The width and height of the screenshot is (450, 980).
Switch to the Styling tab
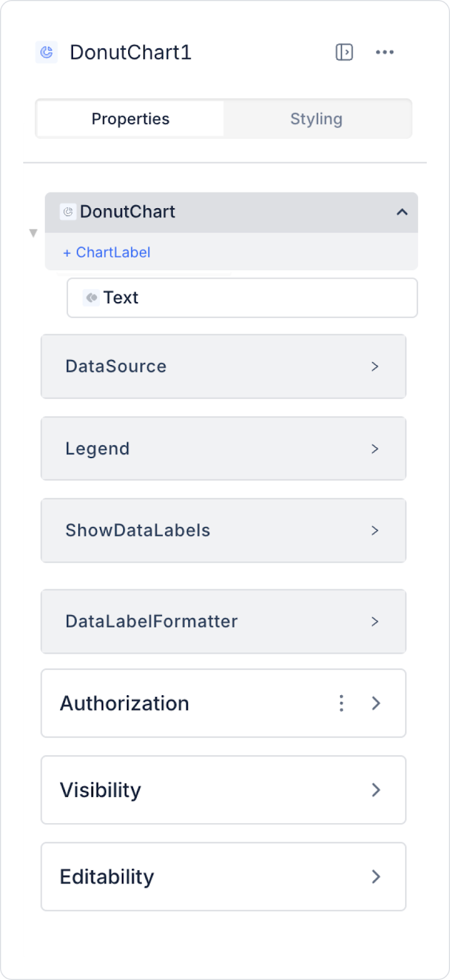click(316, 119)
